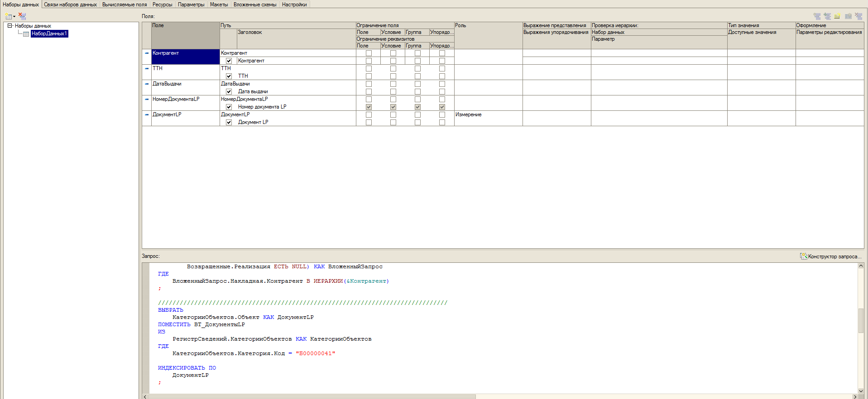Click the ПОМЕСТИТЬ ВТ_ДокументыLP query line
Image resolution: width=868 pixels, height=399 pixels.
tap(201, 324)
